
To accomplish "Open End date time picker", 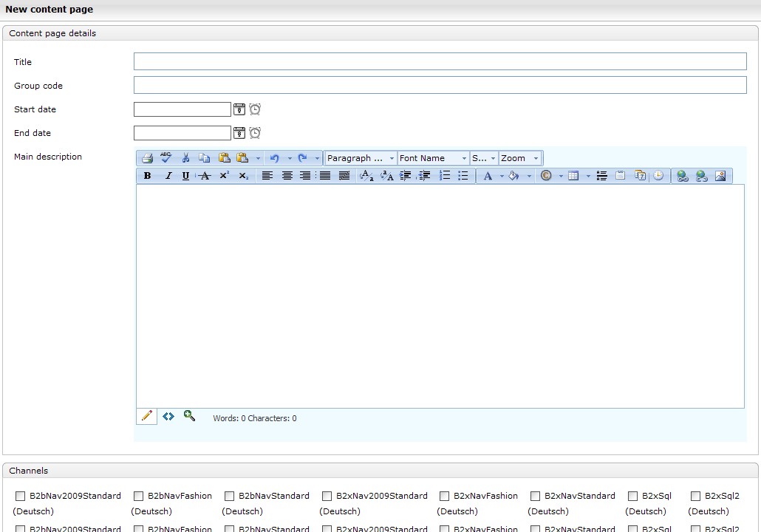I will click(255, 132).
